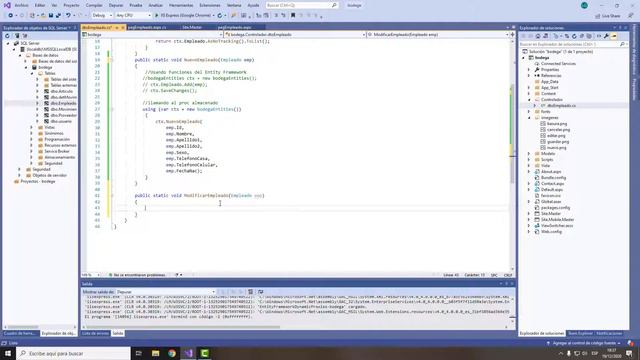
Task: Switch to the Team Explorer tab
Action: point(580,333)
